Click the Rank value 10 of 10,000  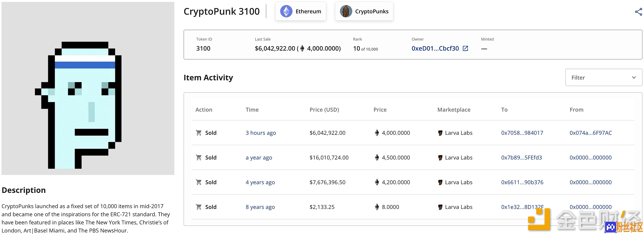click(x=365, y=48)
